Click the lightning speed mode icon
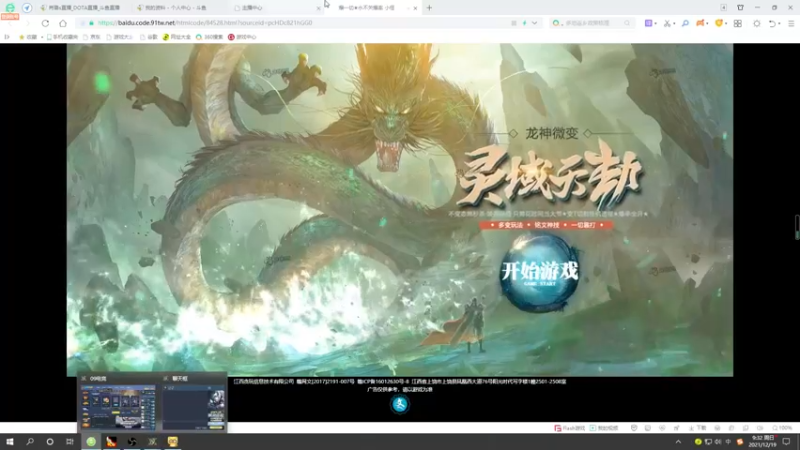The width and height of the screenshot is (800, 450). pos(524,23)
